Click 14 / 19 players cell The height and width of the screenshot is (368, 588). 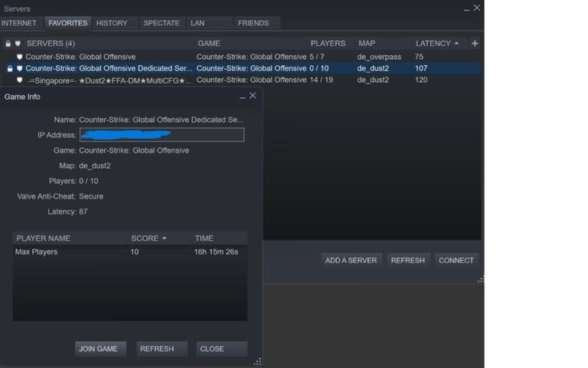point(322,80)
